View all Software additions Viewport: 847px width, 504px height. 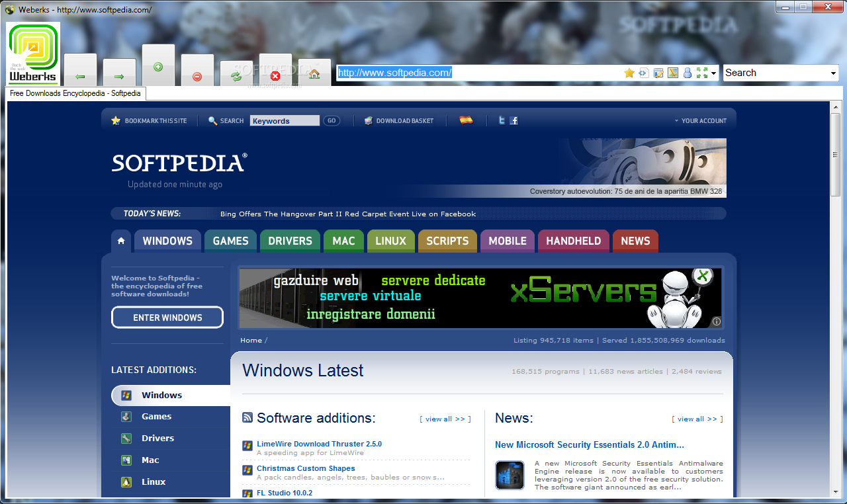coord(445,419)
